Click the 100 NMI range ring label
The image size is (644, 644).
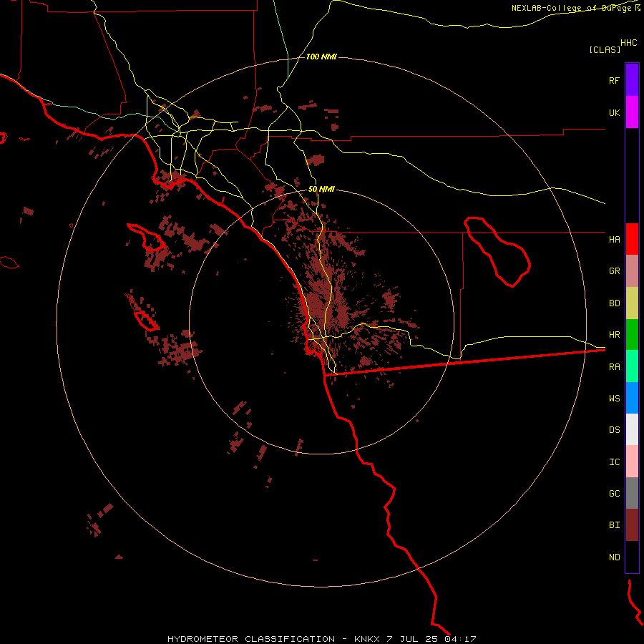pyautogui.click(x=321, y=57)
